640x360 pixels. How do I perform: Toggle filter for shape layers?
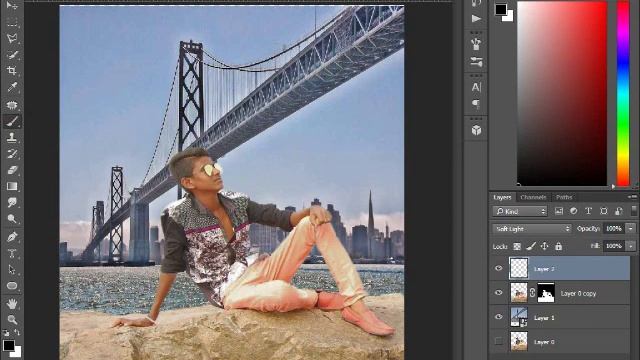[x=604, y=211]
